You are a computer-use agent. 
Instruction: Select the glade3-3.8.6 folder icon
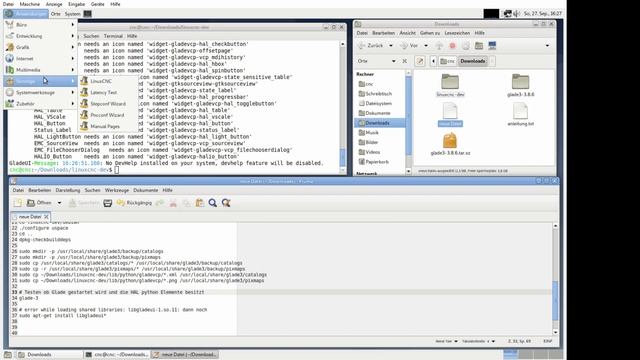[x=520, y=82]
